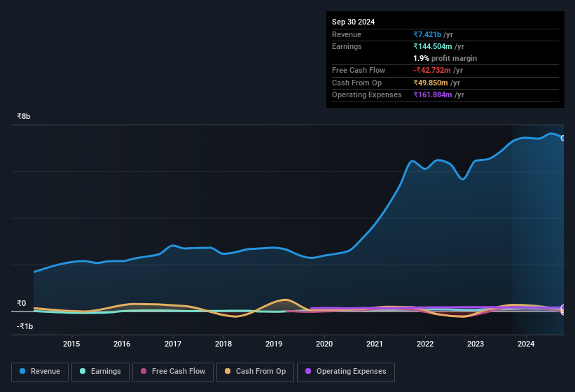Toggle the Cash From Op legend button
575x392 pixels.
point(255,372)
